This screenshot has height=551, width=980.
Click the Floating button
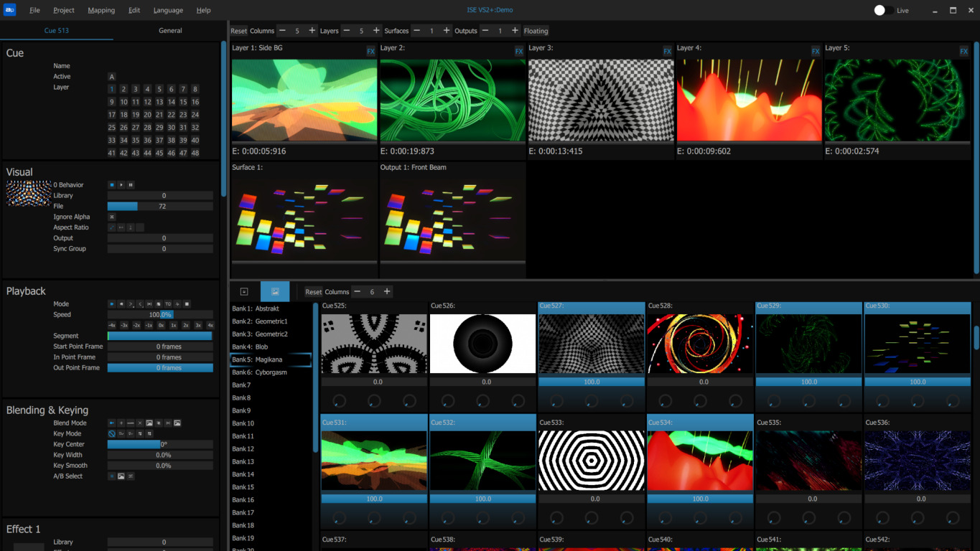click(x=536, y=31)
